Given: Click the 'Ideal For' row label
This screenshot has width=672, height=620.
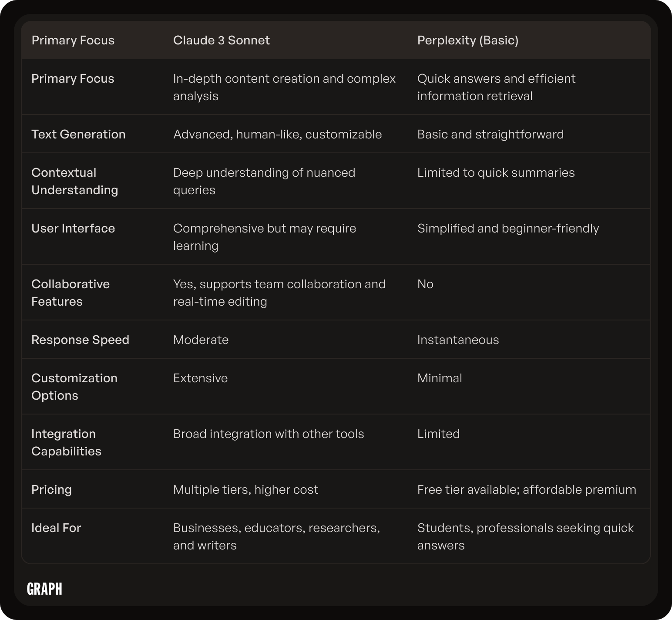Looking at the screenshot, I should (56, 528).
